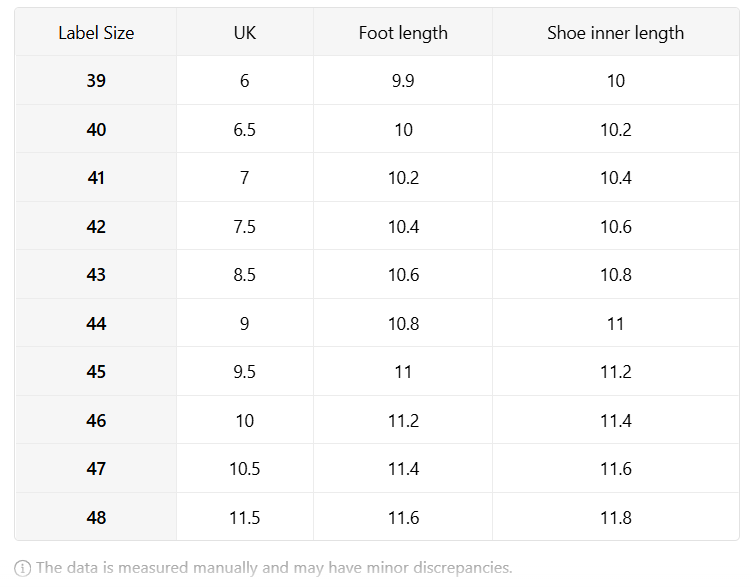The width and height of the screenshot is (752, 587).
Task: Click the Foot length column header
Action: pos(403,33)
